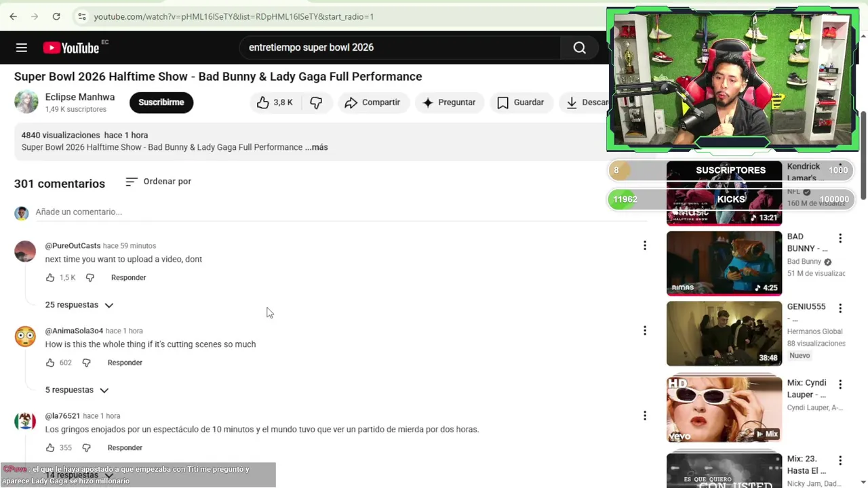Open the Mix: 23. Hasta El thumbnail
The width and height of the screenshot is (868, 488).
pyautogui.click(x=724, y=470)
